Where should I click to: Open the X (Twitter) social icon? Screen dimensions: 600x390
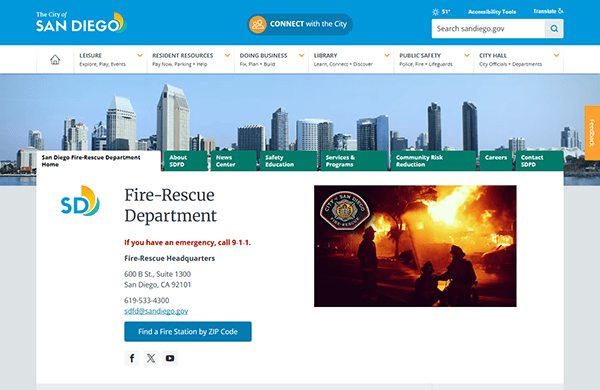point(151,358)
